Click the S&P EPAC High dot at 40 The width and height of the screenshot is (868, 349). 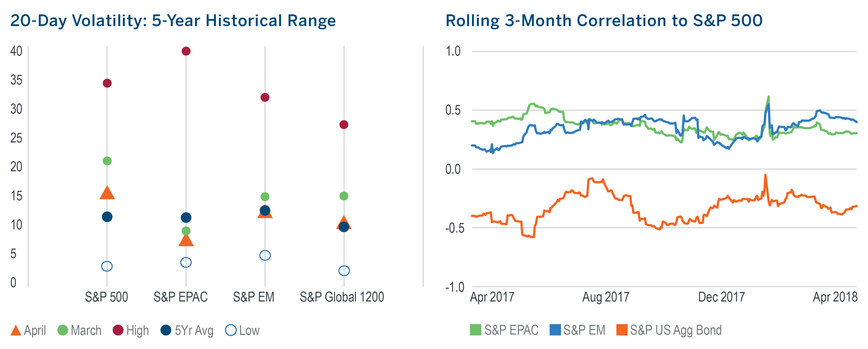186,51
